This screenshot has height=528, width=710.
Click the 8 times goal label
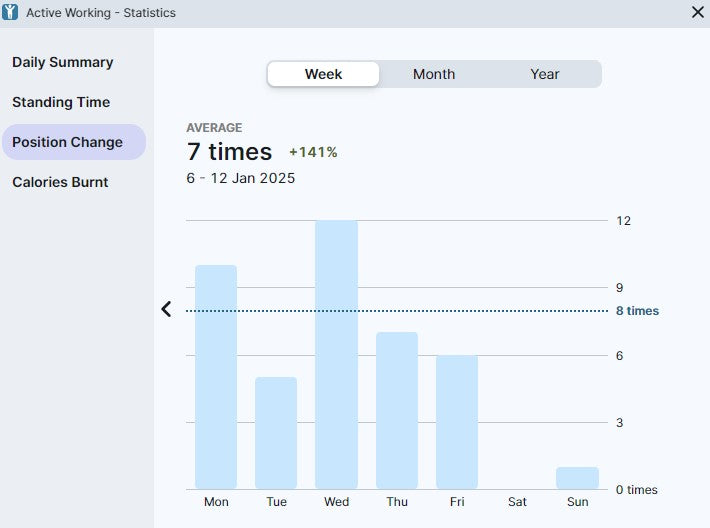coord(637,311)
